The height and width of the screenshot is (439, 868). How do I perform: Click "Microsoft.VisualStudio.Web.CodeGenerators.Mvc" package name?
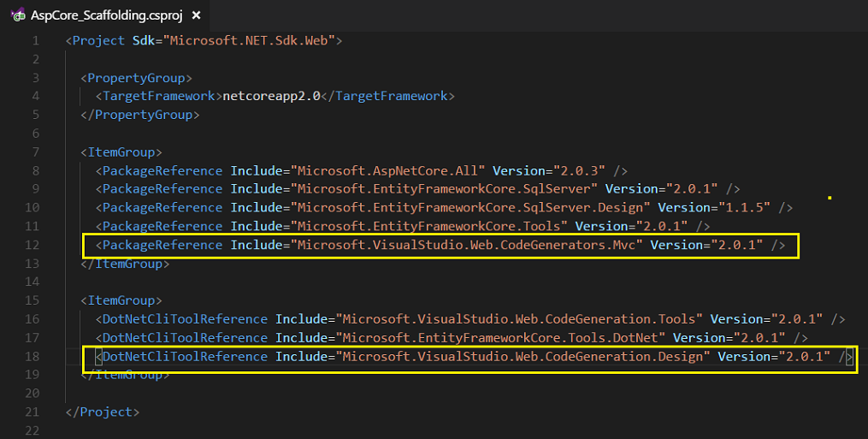[467, 245]
